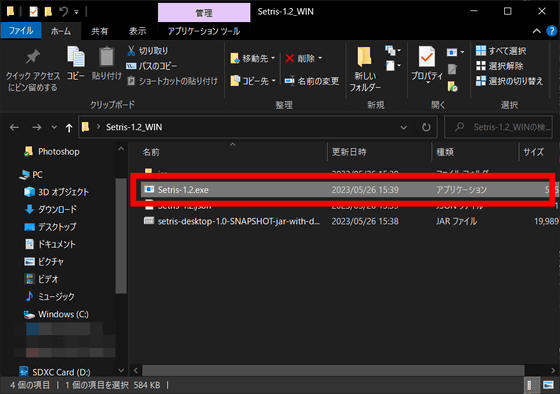
Task: Select Cut (切り取り) scissors icon
Action: pos(131,51)
